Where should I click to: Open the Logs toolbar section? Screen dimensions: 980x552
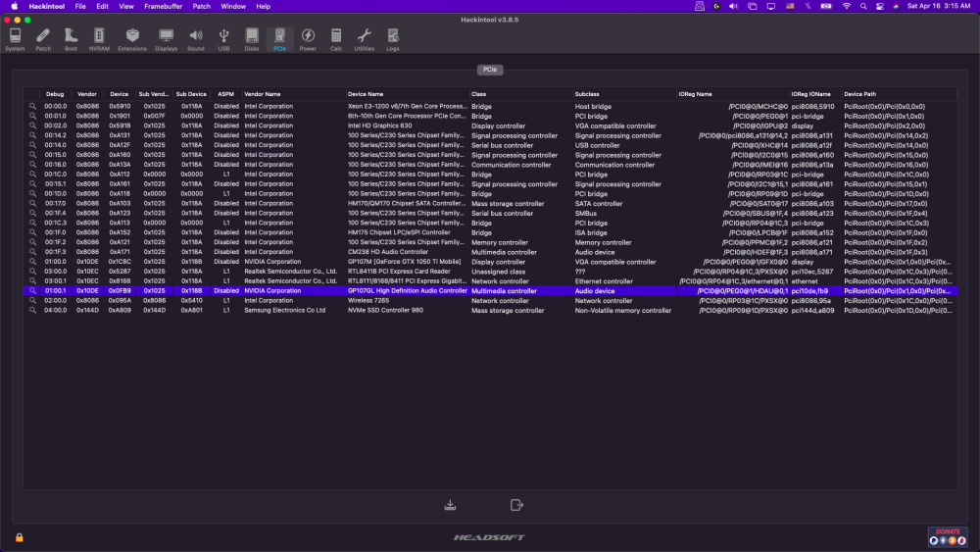(x=393, y=39)
